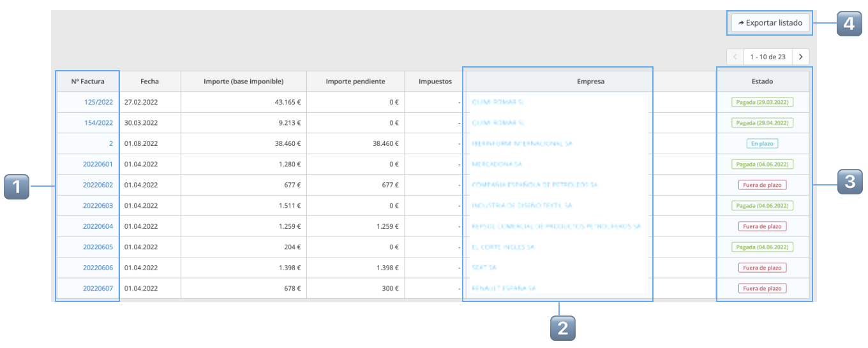Image resolution: width=868 pixels, height=348 pixels.
Task: Click the 'Pagada (29.03.2022)' status badge
Action: click(x=762, y=102)
